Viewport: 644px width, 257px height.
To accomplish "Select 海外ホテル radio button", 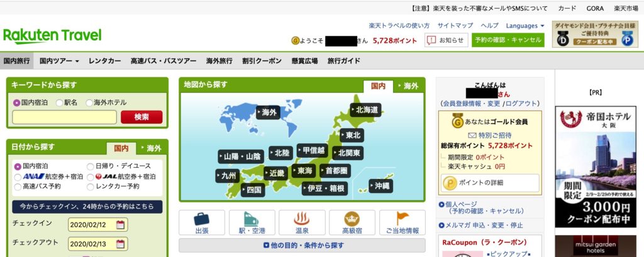I will [x=89, y=102].
